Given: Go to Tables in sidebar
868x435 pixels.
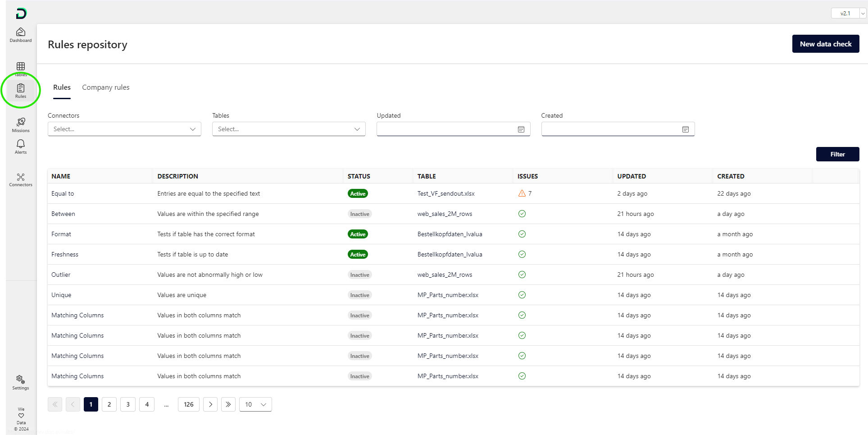Looking at the screenshot, I should tap(21, 67).
